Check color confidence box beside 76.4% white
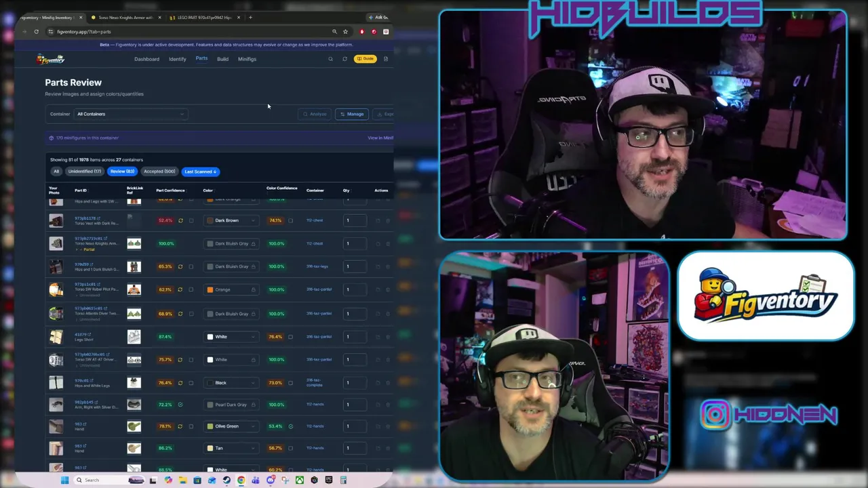The image size is (868, 488). 290,337
